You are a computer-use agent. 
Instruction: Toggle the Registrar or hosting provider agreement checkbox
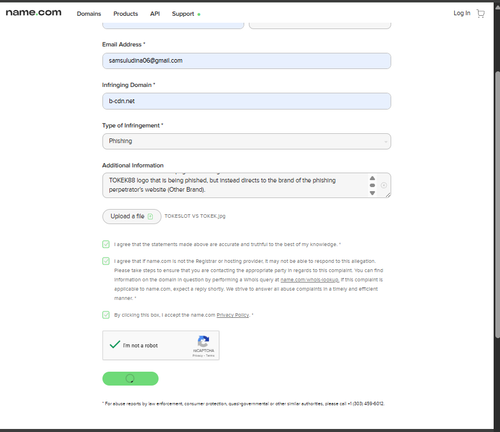pyautogui.click(x=106, y=261)
